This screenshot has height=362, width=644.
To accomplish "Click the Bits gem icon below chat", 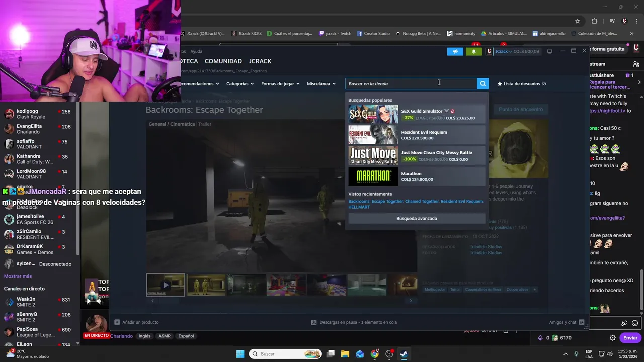I will tap(540, 338).
